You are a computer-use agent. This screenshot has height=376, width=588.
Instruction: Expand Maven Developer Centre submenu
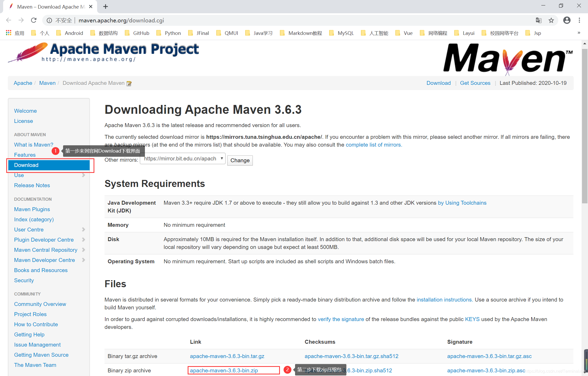coord(83,260)
